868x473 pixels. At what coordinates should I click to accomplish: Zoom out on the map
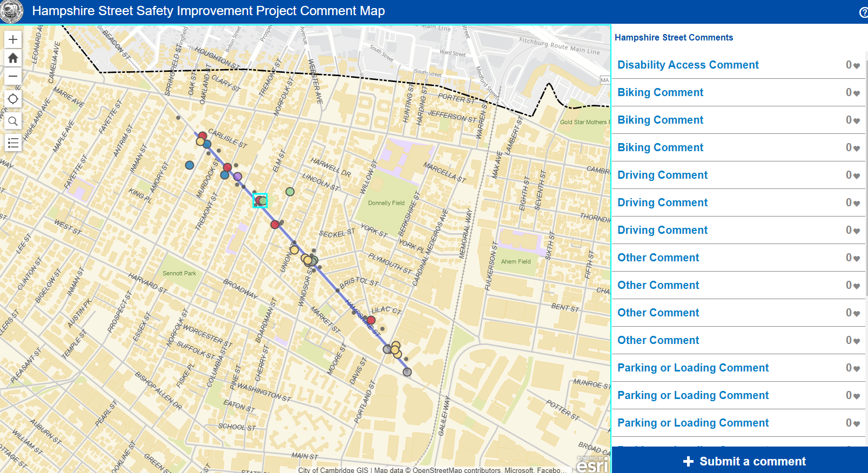pos(13,76)
